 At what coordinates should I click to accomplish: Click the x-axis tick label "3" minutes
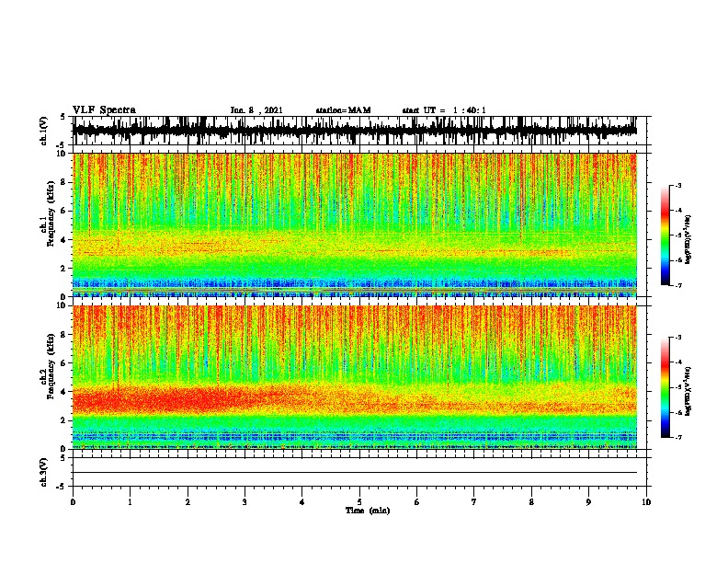[x=245, y=502]
